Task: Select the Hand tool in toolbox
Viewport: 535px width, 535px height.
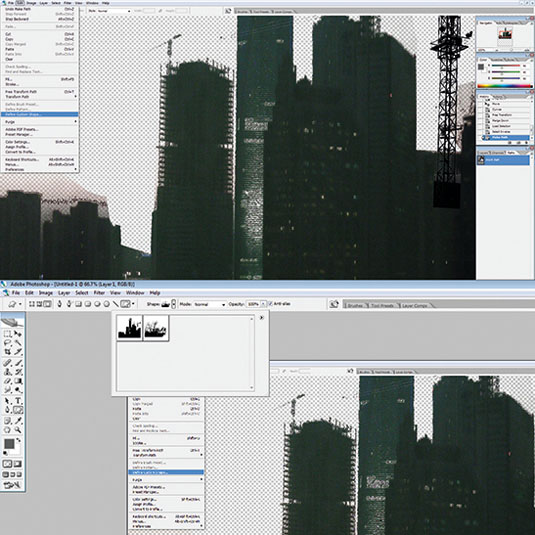Action: pos(7,430)
